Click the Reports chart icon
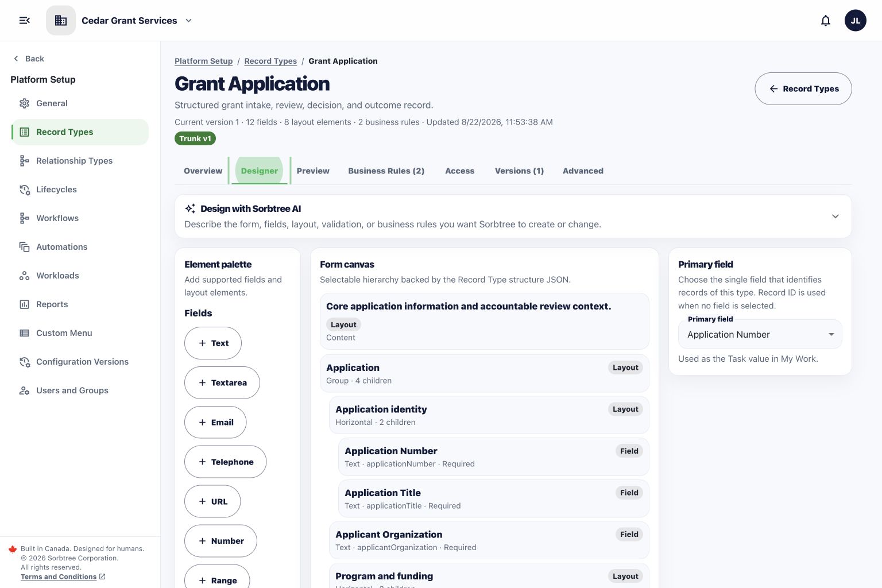 (24, 304)
